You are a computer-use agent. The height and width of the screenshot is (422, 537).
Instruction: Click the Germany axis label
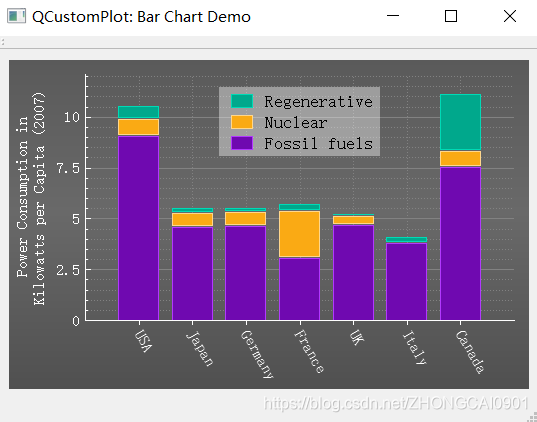point(257,354)
